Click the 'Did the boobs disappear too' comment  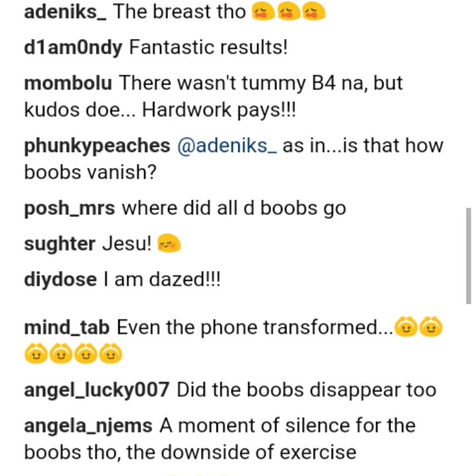click(x=307, y=390)
